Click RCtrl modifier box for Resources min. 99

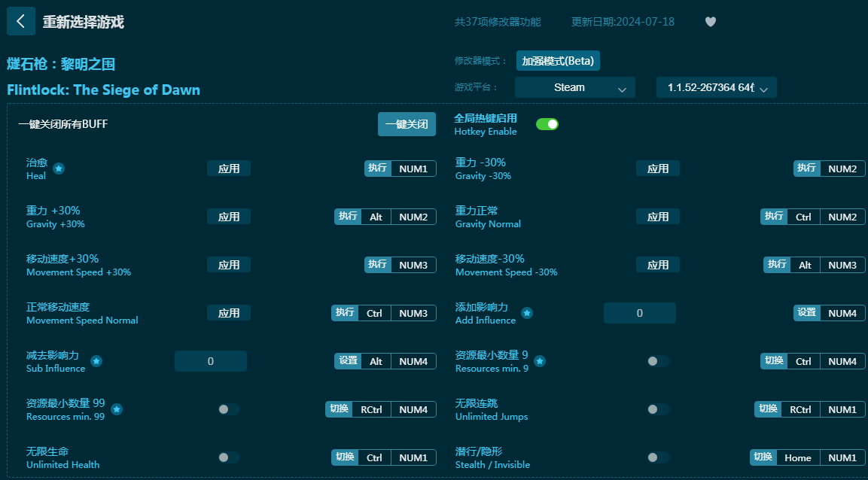click(371, 409)
